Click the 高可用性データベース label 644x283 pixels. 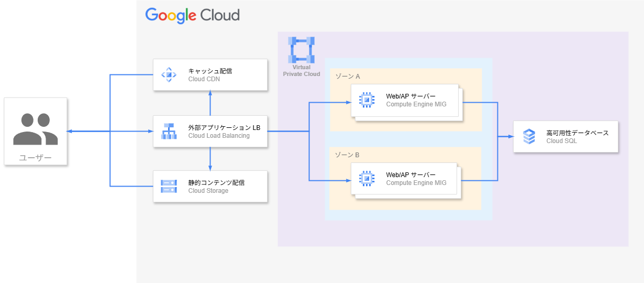point(577,133)
